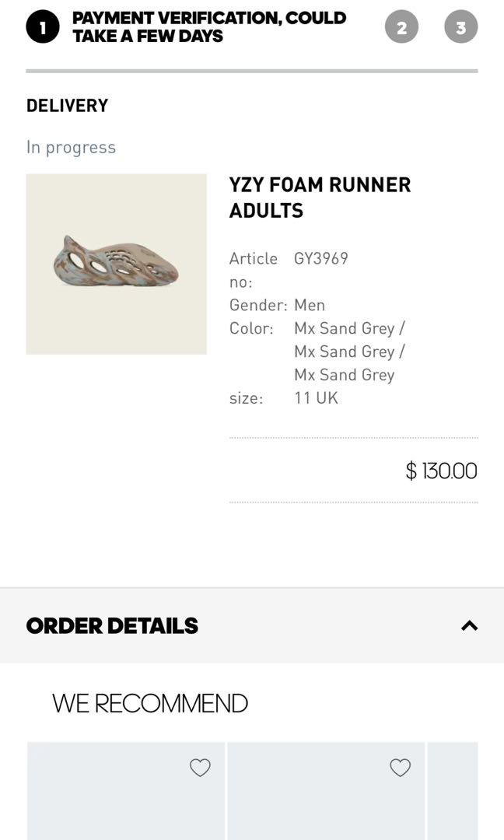Favorite the second recommended product heart
504x840 pixels.
tap(400, 767)
